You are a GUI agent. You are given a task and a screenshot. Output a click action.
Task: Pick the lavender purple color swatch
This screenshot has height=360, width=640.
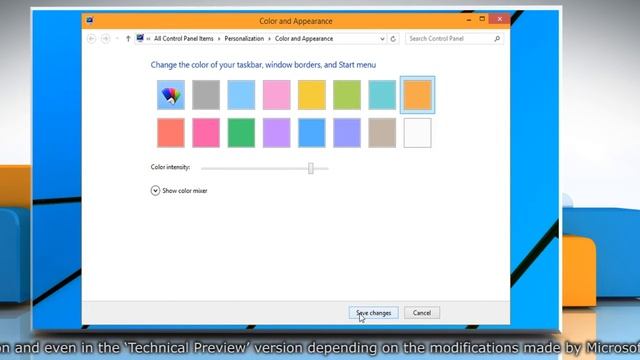[x=276, y=133]
